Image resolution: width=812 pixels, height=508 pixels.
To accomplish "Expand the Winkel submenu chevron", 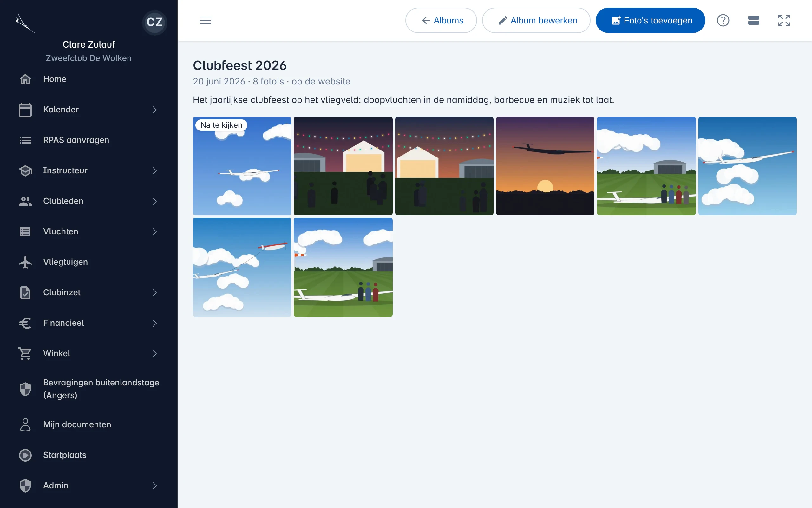I will (x=155, y=353).
